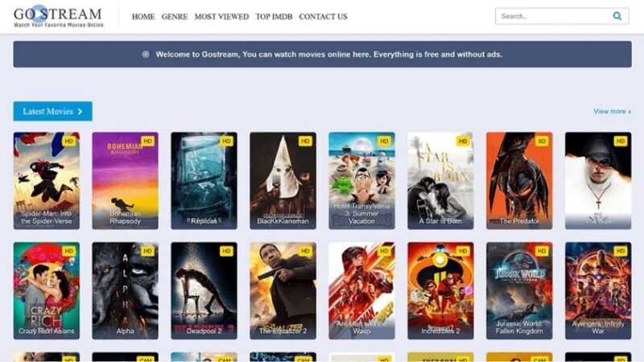Go to MOST VIEWED page

(221, 16)
